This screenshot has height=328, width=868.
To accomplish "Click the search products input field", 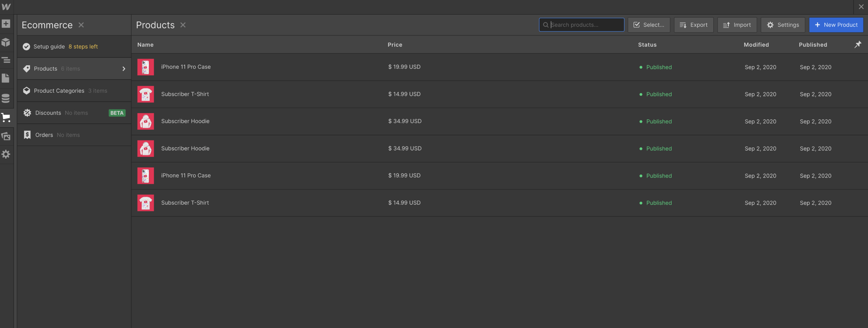I will tap(582, 25).
